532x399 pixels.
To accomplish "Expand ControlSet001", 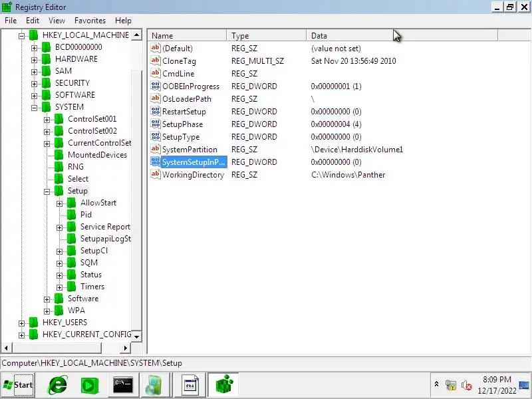I will point(47,120).
